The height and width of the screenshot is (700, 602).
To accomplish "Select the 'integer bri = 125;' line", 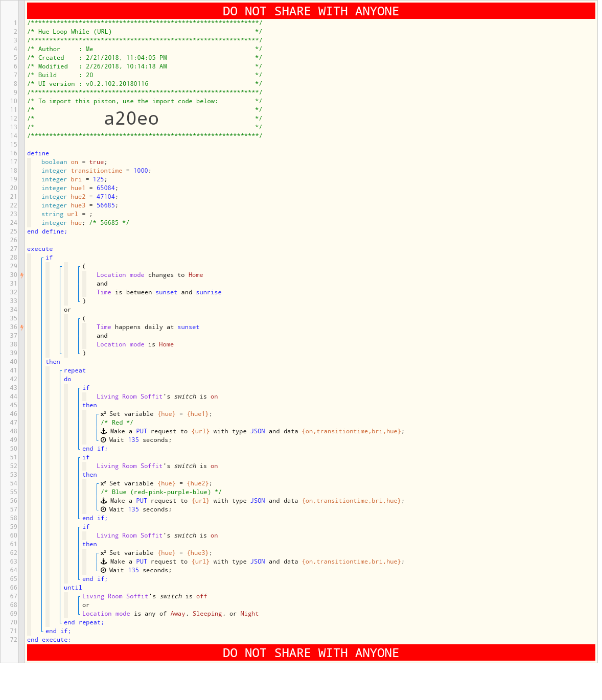I will pos(75,179).
